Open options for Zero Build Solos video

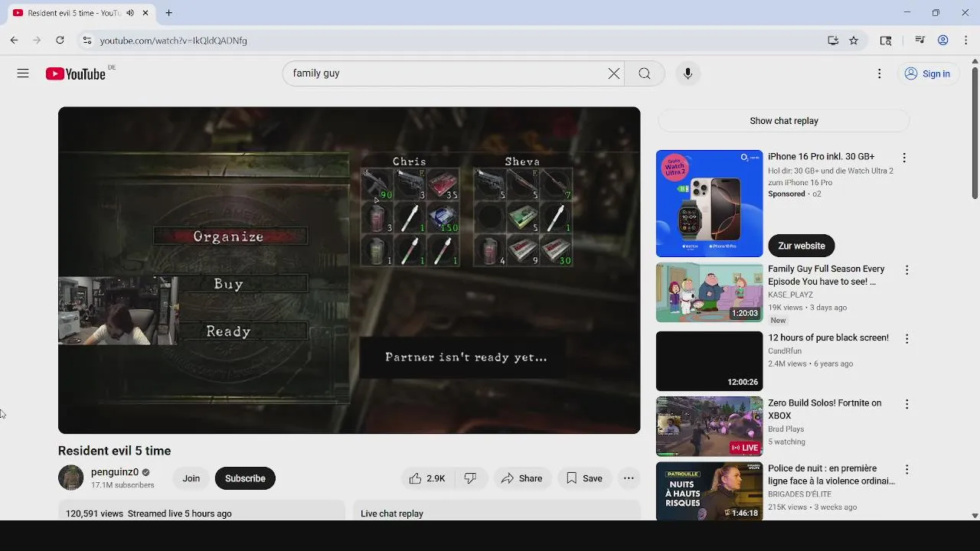[x=906, y=404]
